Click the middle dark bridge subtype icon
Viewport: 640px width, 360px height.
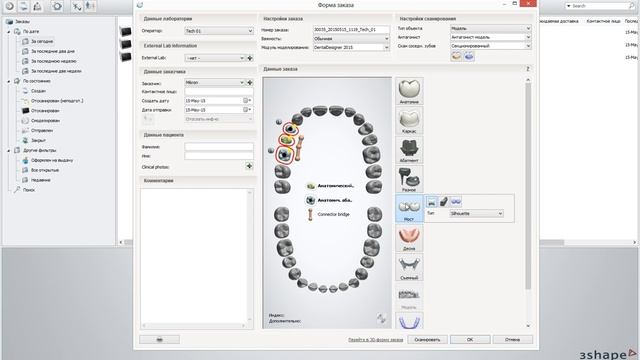point(444,201)
